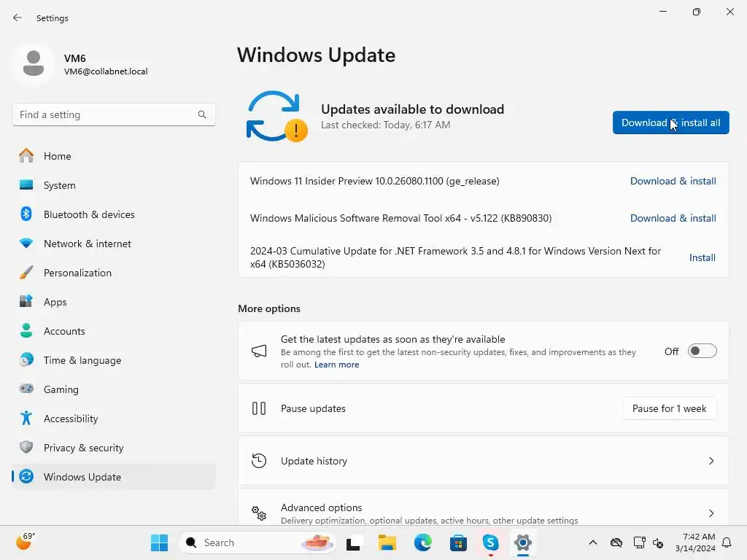Click the Personalization paintbrush icon
747x560 pixels.
pyautogui.click(x=26, y=273)
